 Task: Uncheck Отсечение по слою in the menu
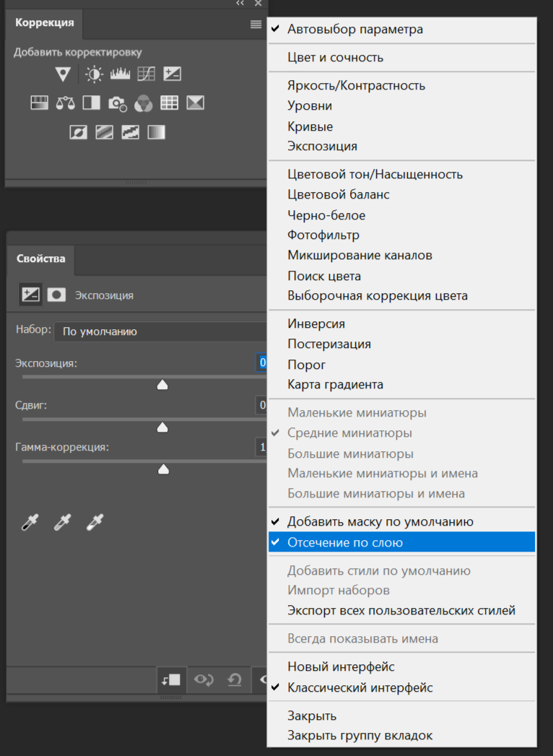tap(401, 542)
